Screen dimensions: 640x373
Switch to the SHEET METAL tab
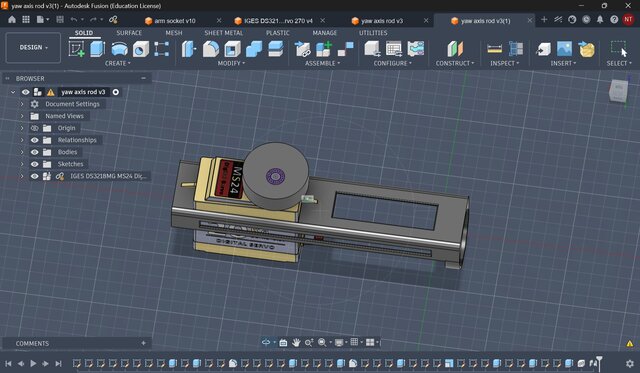click(224, 33)
